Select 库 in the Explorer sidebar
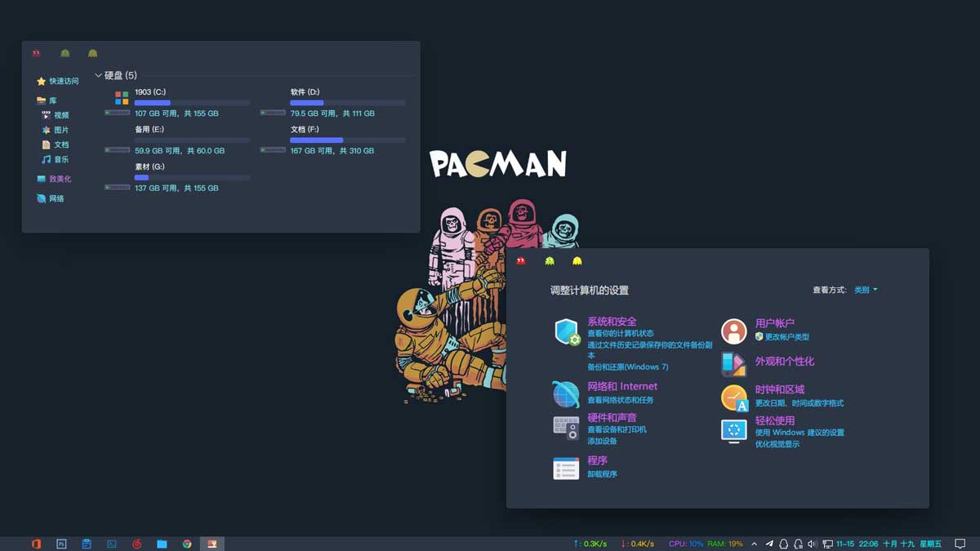The width and height of the screenshot is (980, 551). (47, 100)
